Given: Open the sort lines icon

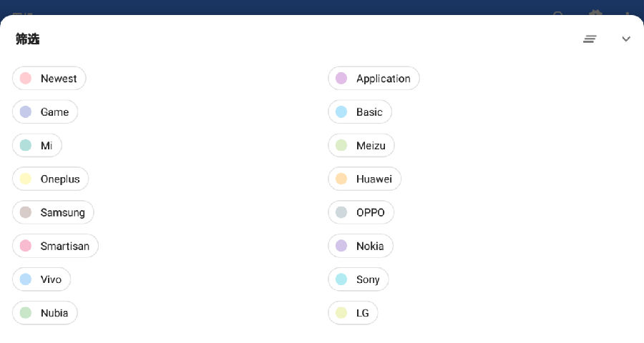Looking at the screenshot, I should coord(590,39).
